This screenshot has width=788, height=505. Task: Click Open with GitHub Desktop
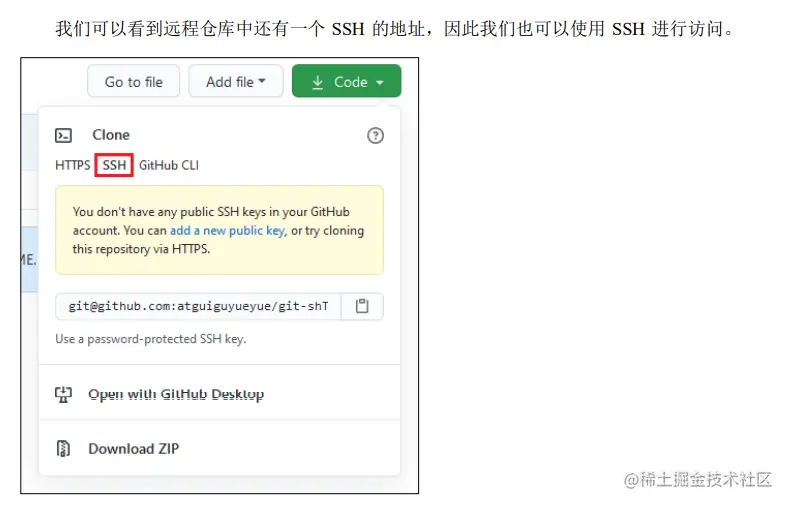coord(176,394)
